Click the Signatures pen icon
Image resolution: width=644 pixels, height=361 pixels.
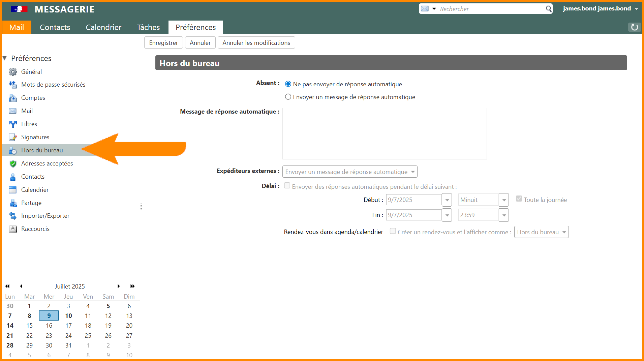(x=13, y=137)
